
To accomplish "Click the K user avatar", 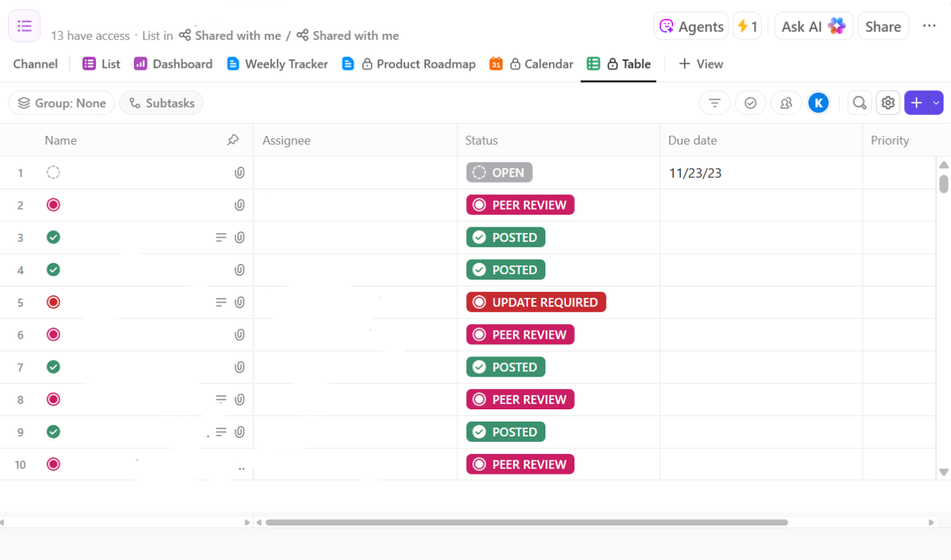I will point(819,103).
